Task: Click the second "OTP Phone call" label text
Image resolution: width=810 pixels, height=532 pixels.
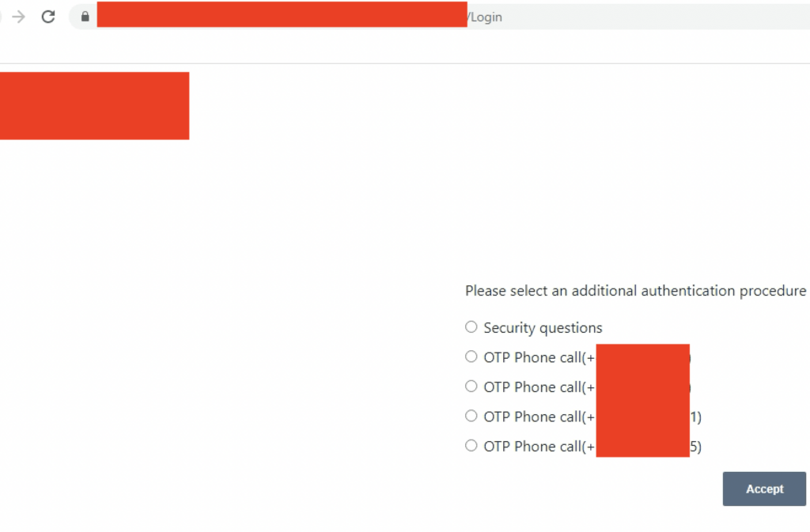Action: [x=532, y=387]
